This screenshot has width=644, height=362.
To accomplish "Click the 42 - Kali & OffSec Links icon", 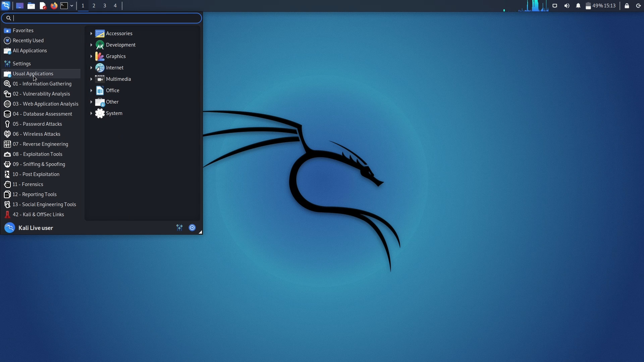I will pyautogui.click(x=7, y=215).
